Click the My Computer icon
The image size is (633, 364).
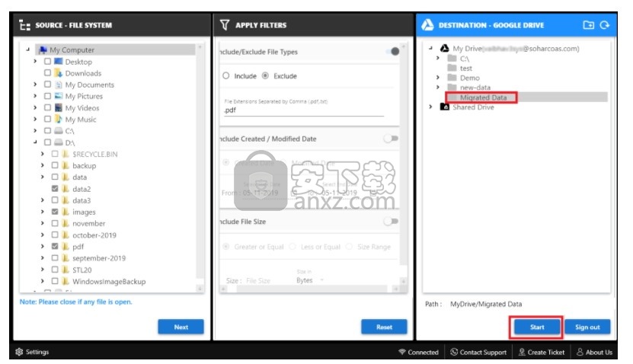pos(43,49)
